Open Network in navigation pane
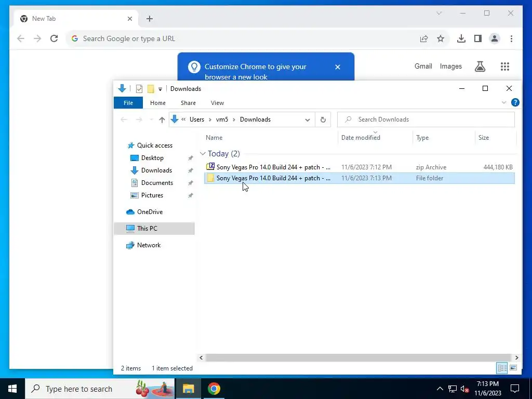 pyautogui.click(x=149, y=245)
